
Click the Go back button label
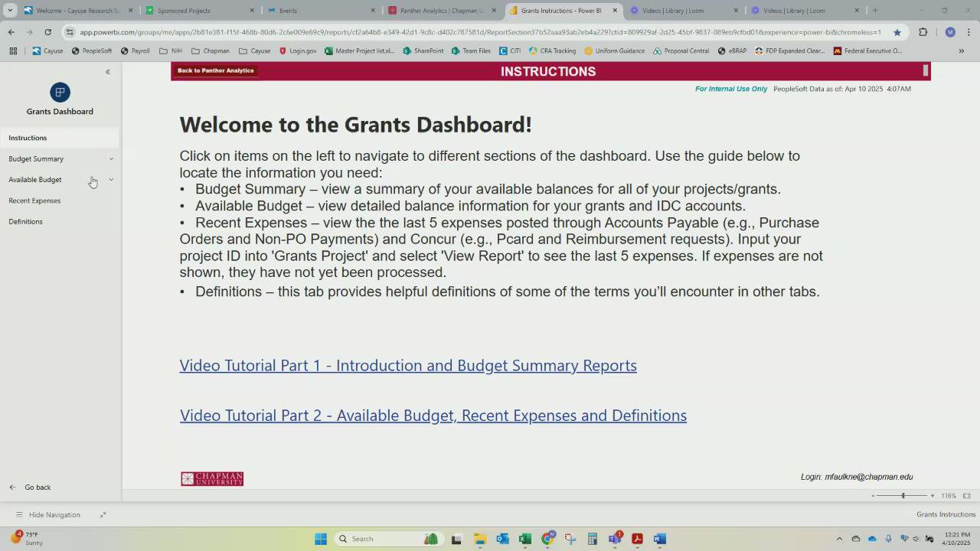(38, 487)
